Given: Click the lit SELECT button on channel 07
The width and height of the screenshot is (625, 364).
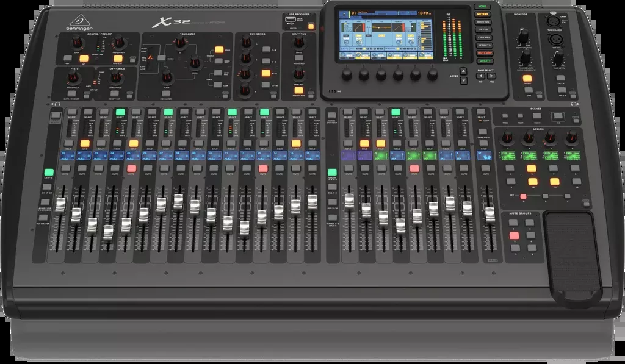Looking at the screenshot, I should 168,112.
